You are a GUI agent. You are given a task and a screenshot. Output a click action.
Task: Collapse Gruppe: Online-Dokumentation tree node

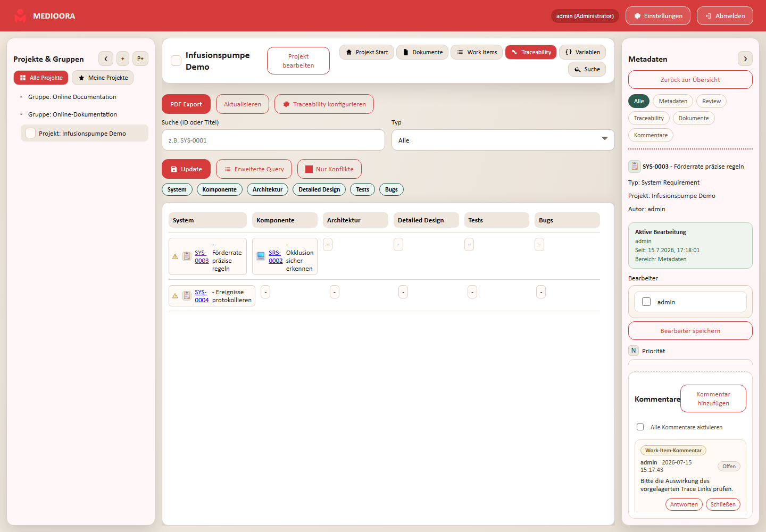[x=21, y=114]
